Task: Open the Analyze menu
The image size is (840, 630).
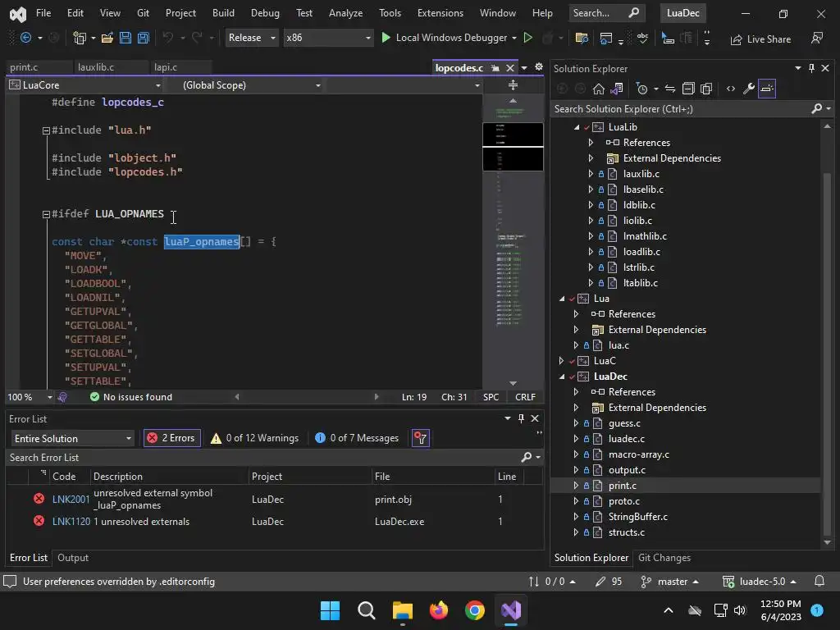Action: pyautogui.click(x=345, y=13)
